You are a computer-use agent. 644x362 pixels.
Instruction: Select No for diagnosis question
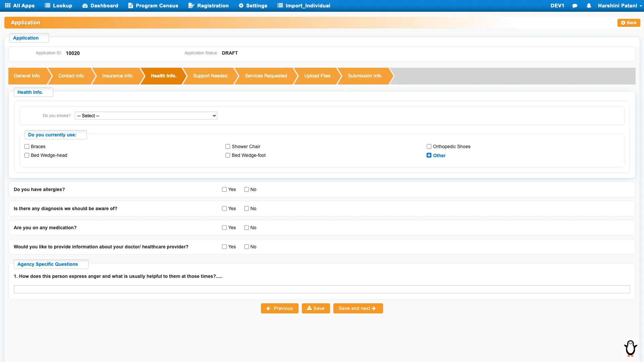tap(247, 208)
